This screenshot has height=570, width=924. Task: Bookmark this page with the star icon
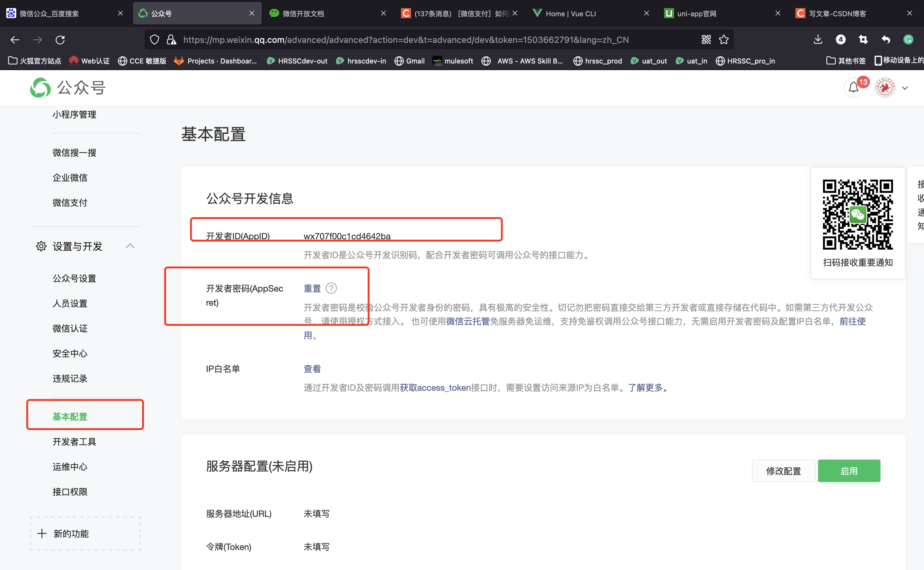tap(723, 40)
